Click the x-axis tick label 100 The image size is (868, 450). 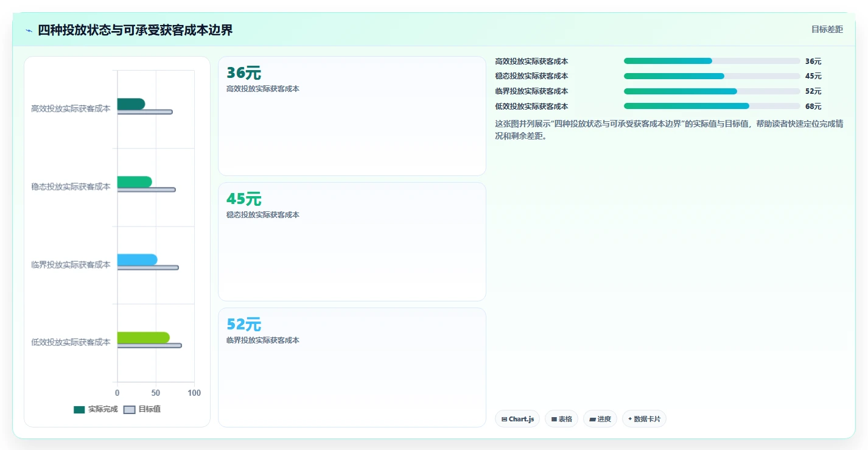(194, 393)
